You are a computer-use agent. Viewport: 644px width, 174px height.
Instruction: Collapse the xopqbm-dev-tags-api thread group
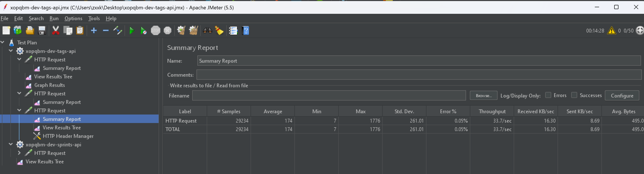(x=11, y=51)
